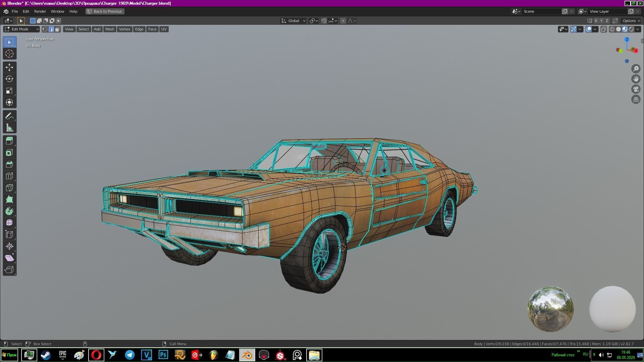Choose the Move tool
The image size is (644, 362).
[9, 67]
